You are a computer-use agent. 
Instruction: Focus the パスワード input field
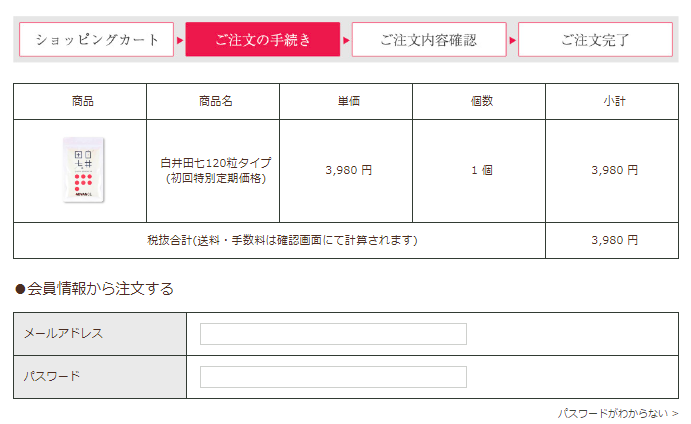click(333, 377)
